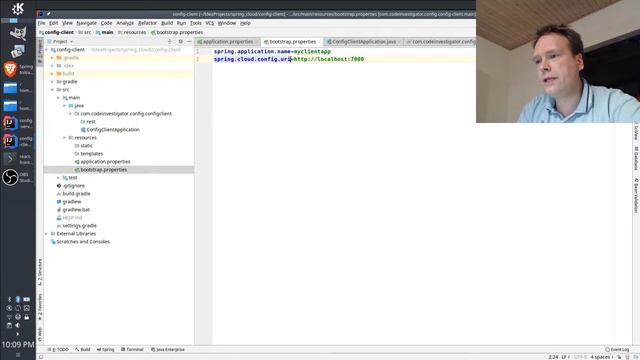The width and height of the screenshot is (640, 360).
Task: Open the Project tool window settings gear
Action: pyautogui.click(x=180, y=42)
